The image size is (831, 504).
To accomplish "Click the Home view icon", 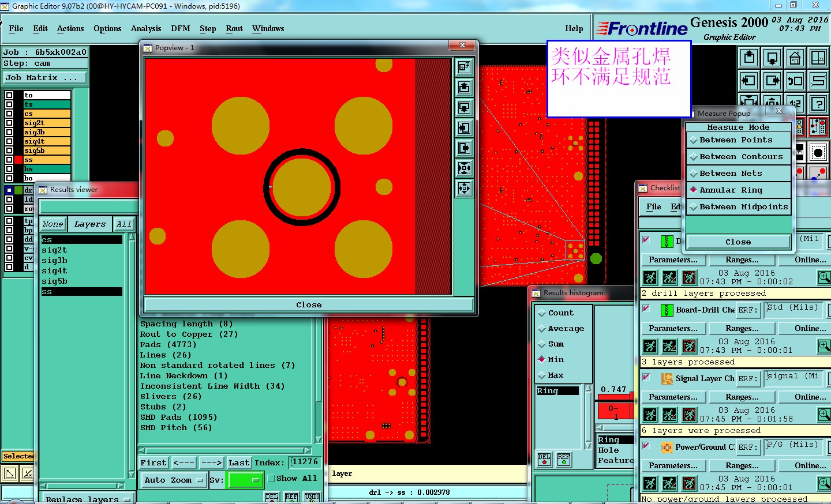I will [x=795, y=58].
